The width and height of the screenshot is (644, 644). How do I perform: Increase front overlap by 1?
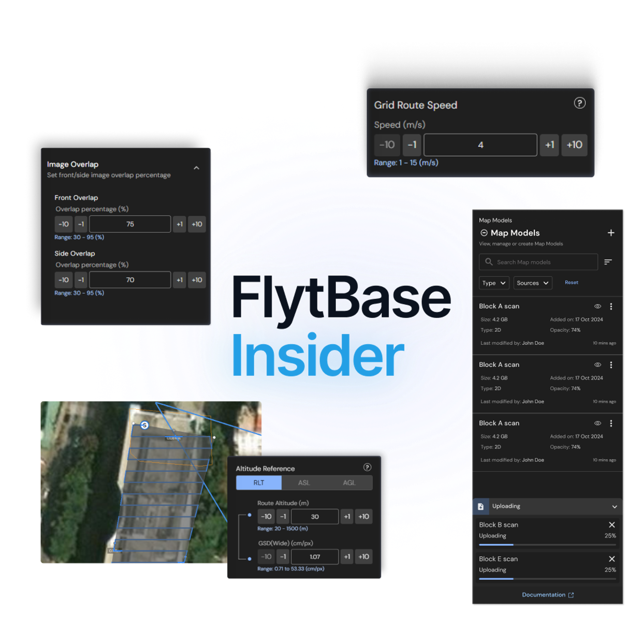click(179, 224)
